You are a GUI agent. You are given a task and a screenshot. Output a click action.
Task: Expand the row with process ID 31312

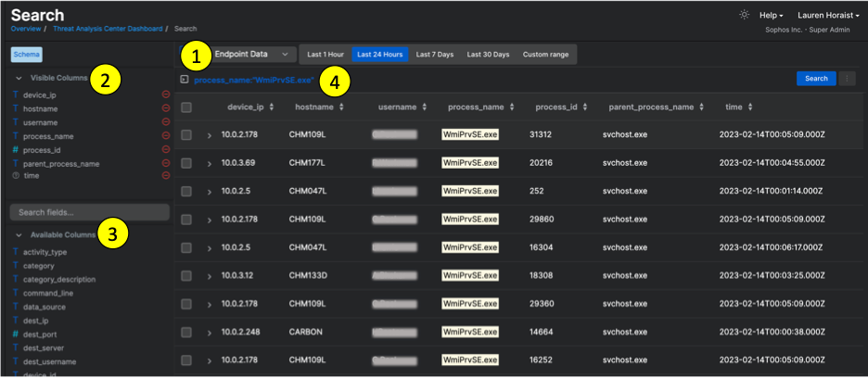coord(210,135)
